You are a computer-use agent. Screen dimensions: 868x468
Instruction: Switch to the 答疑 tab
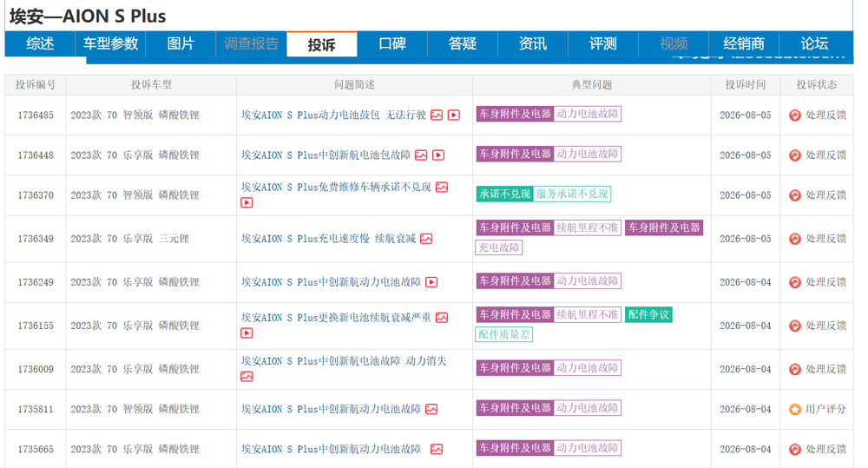tap(463, 43)
